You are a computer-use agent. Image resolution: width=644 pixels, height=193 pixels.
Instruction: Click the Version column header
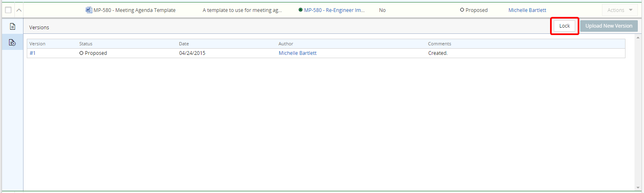click(x=37, y=44)
